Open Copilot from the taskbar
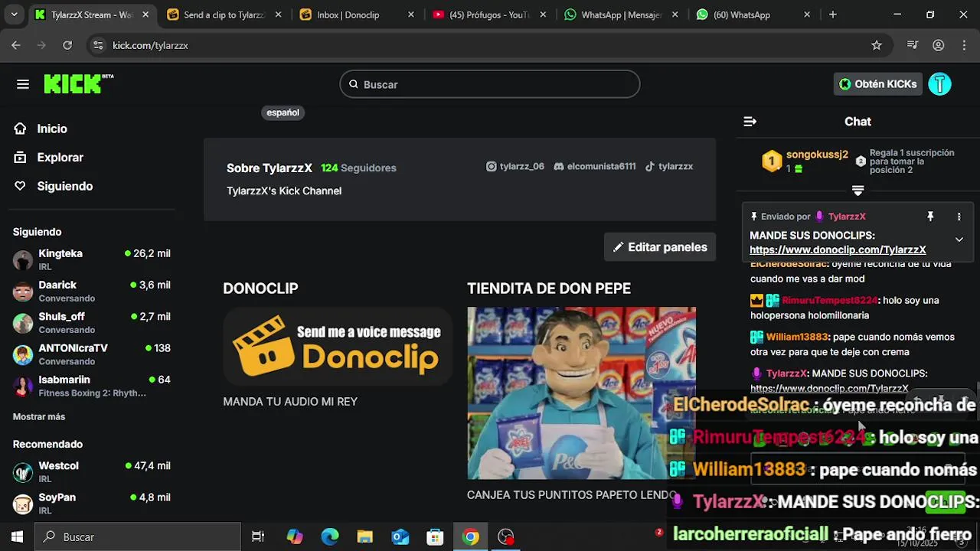Viewport: 980px width, 551px height. pyautogui.click(x=295, y=536)
